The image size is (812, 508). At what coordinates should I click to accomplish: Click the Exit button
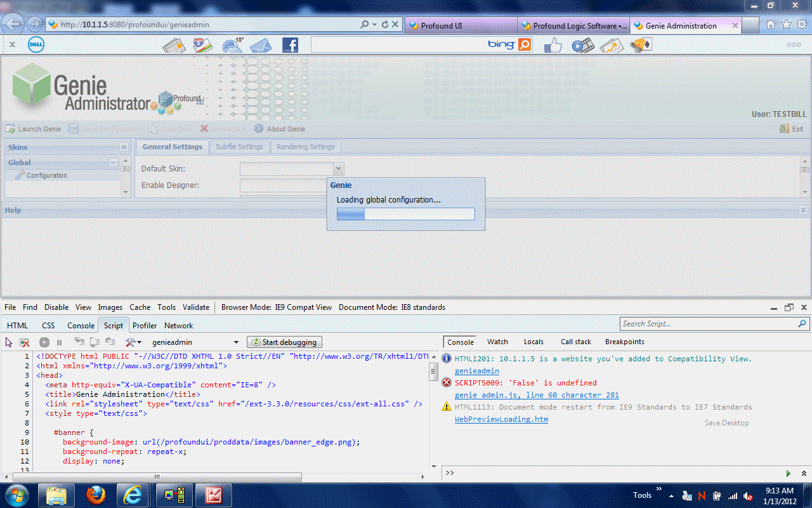tap(792, 128)
